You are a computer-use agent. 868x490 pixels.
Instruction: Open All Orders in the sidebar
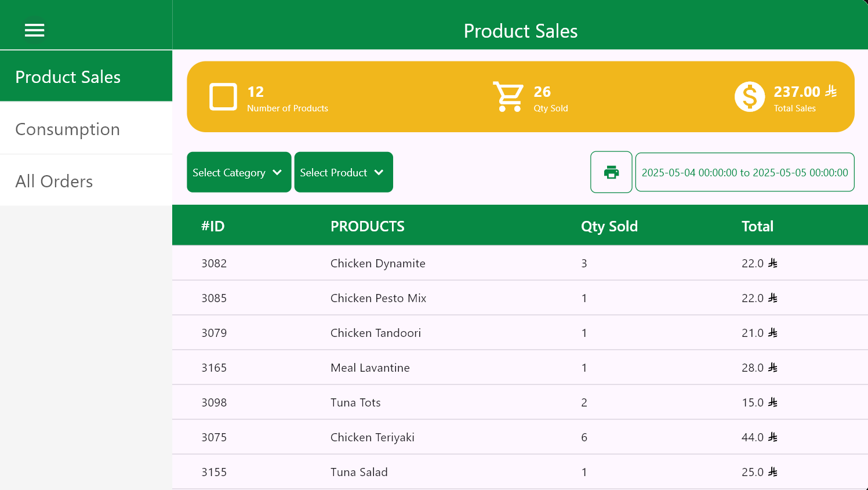[86, 181]
